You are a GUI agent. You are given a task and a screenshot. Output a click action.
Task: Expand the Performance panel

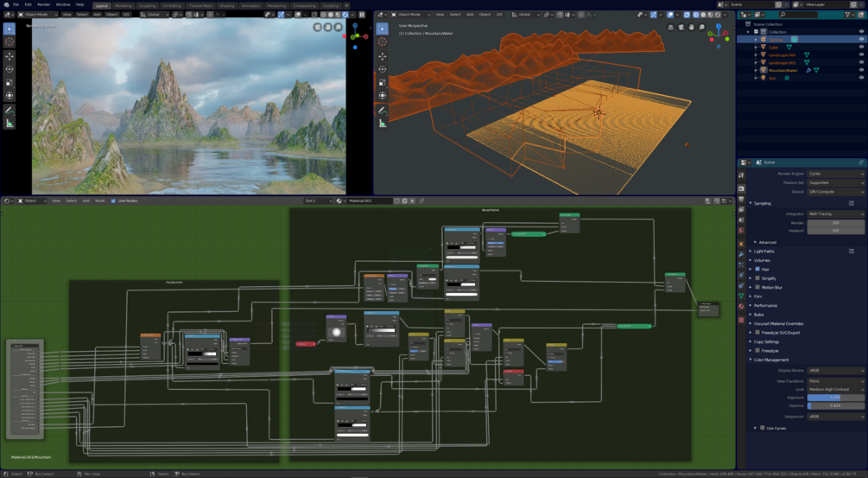[765, 305]
